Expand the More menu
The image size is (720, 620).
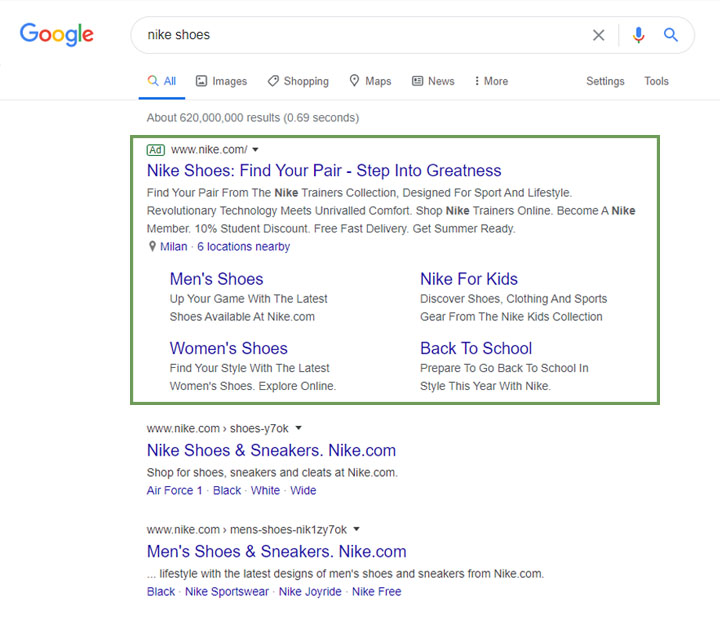pyautogui.click(x=491, y=81)
